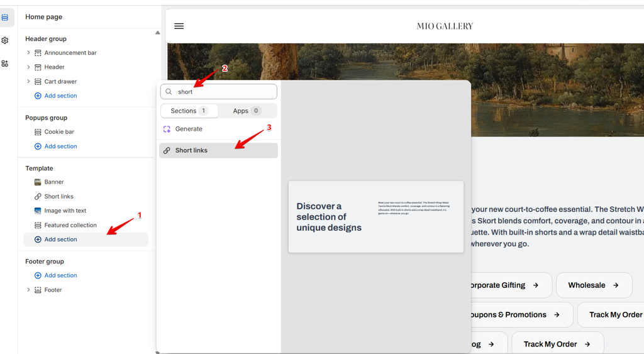This screenshot has width=644, height=354.
Task: Click the Cart drawer section icon
Action: [38, 82]
